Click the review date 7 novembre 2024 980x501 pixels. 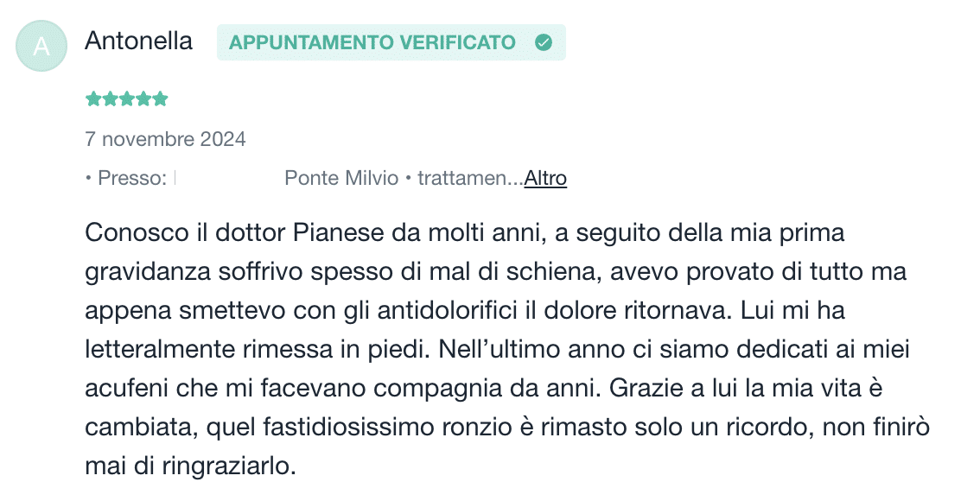pos(165,139)
